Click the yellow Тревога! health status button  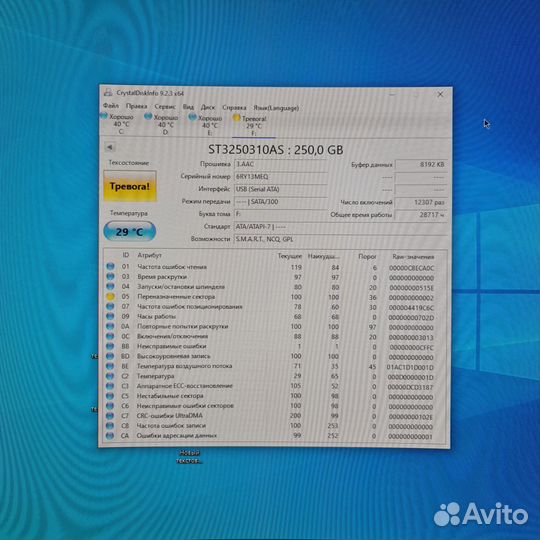pyautogui.click(x=130, y=186)
